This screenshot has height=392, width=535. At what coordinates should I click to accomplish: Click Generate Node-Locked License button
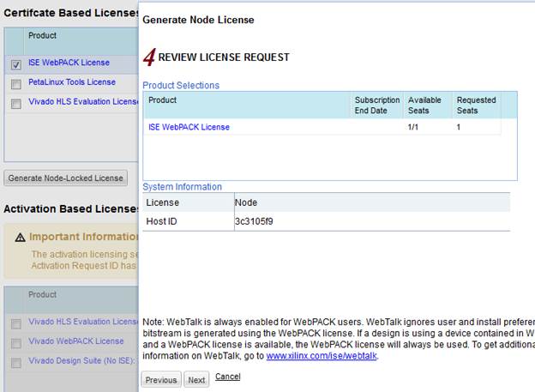[65, 178]
